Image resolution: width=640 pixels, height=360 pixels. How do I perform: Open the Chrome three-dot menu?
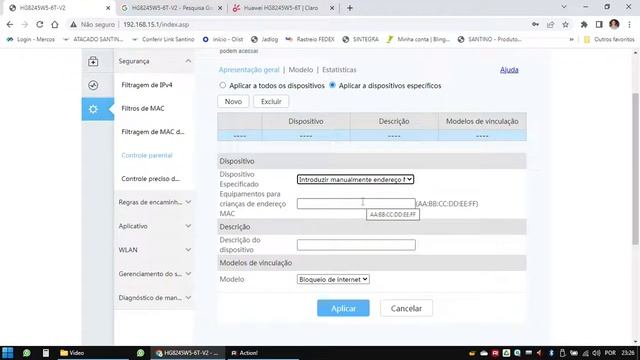point(629,24)
